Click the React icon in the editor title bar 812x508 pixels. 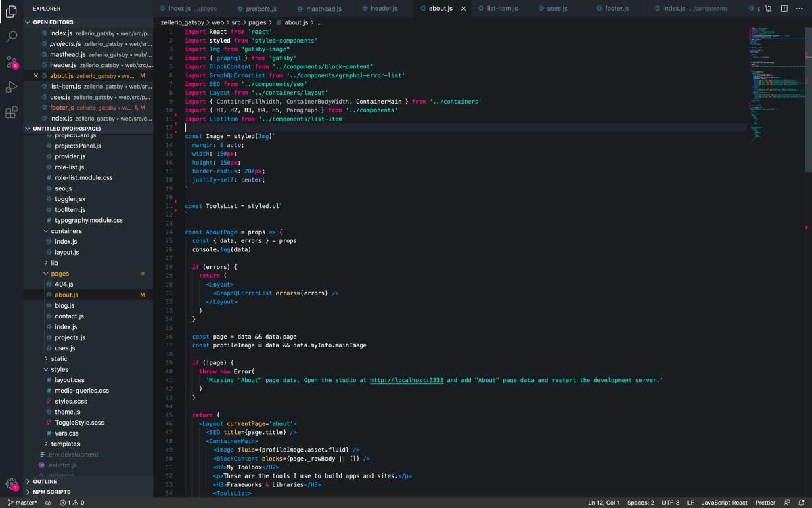point(751,8)
